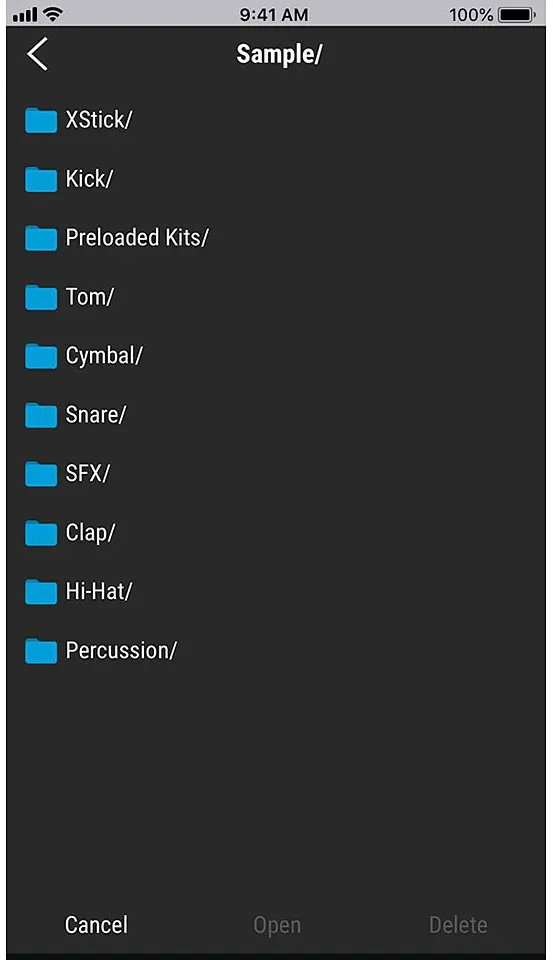Viewport: 553px width, 960px height.
Task: Open the Clap/ folder label
Action: point(90,533)
